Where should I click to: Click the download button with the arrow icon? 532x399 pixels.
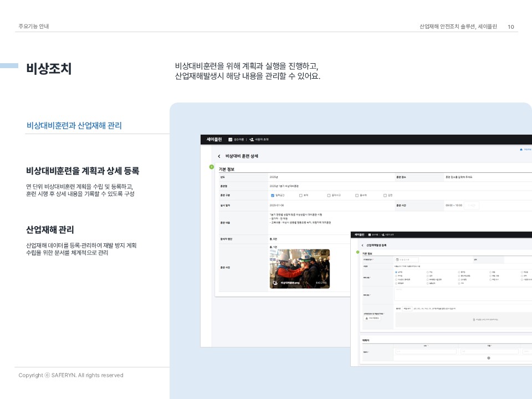pyautogui.click(x=372, y=318)
